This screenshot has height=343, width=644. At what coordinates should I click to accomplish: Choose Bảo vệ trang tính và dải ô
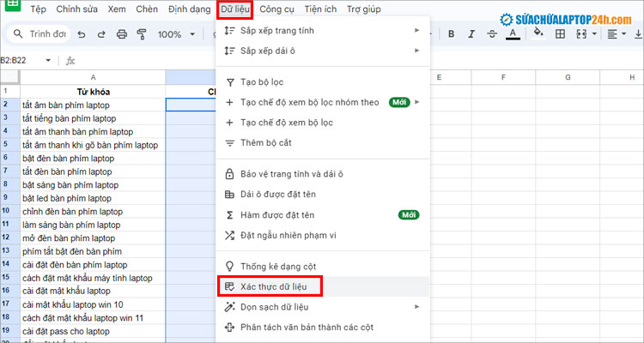point(323,174)
